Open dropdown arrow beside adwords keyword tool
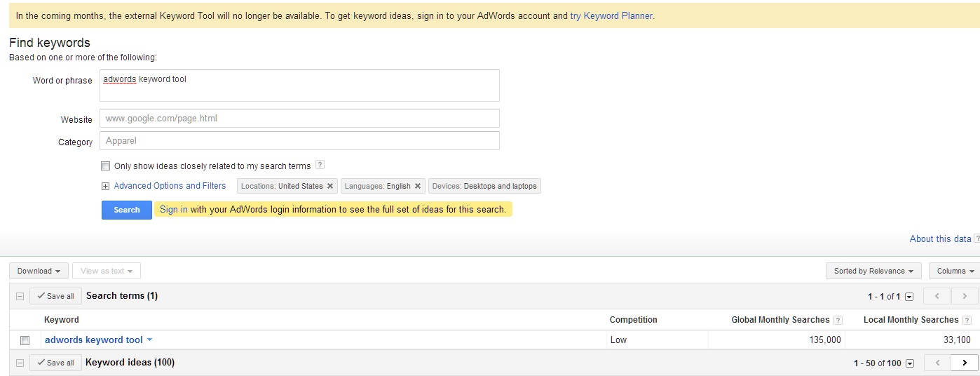Image resolution: width=980 pixels, height=376 pixels. (x=149, y=340)
